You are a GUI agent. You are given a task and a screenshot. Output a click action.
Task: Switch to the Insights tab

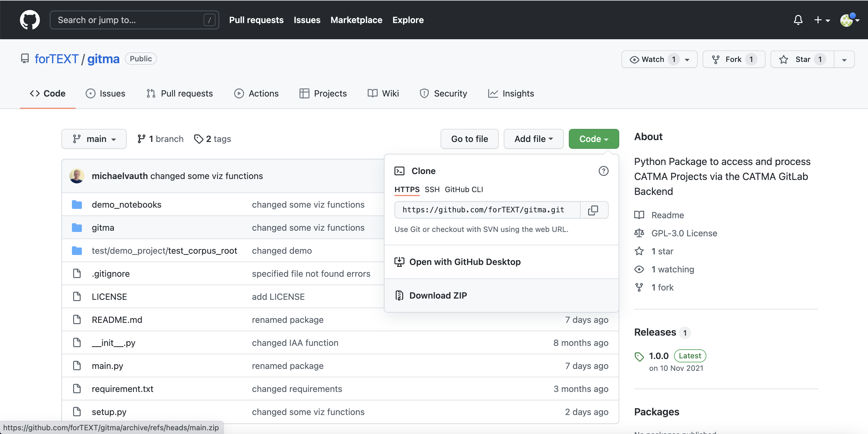[511, 93]
